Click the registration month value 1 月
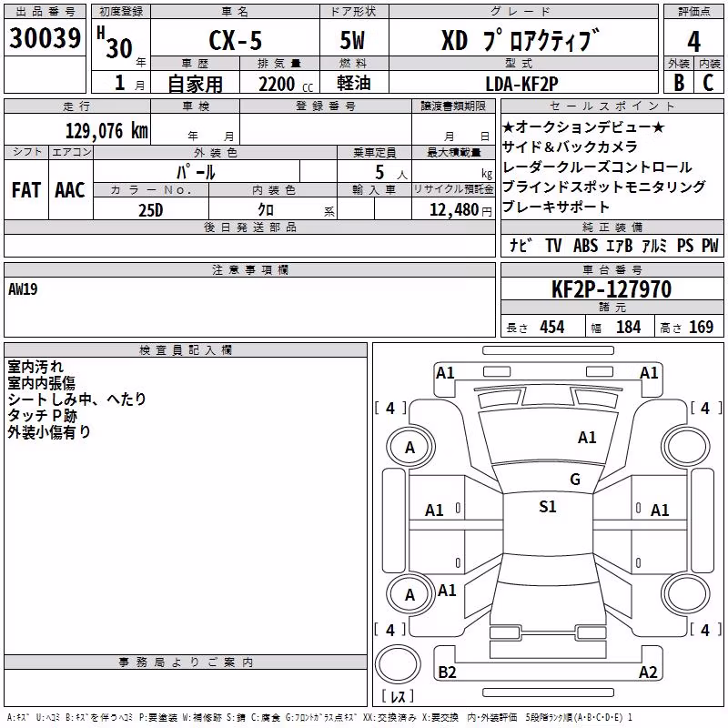The width and height of the screenshot is (728, 728). pos(129,83)
